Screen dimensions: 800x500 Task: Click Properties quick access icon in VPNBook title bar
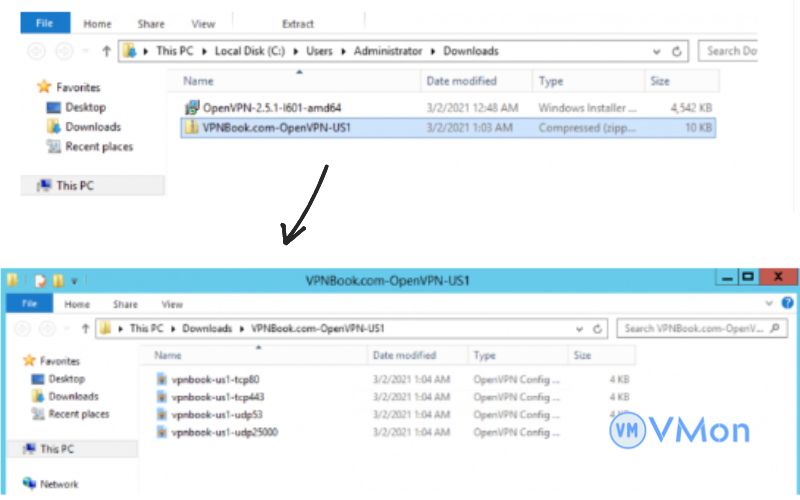point(41,281)
